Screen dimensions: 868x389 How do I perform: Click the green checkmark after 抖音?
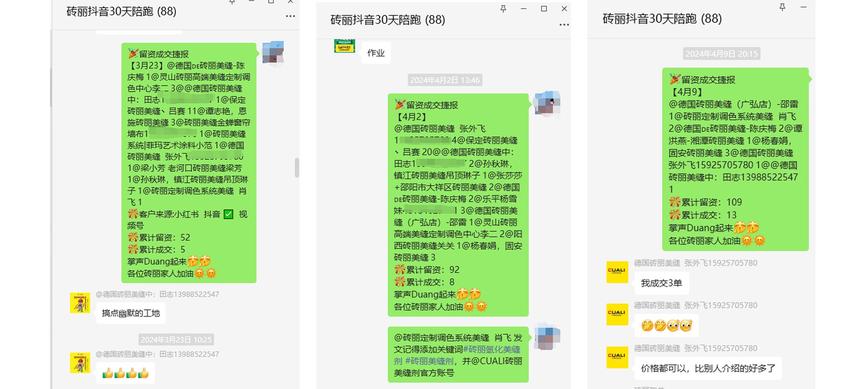point(229,214)
